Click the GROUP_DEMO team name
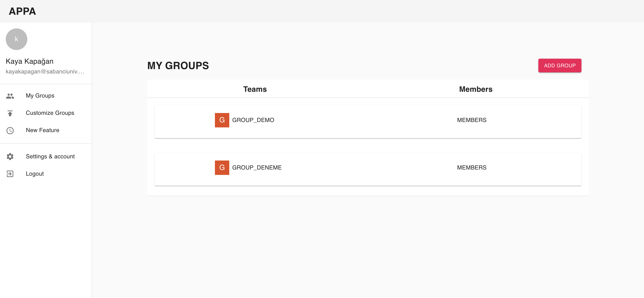The image size is (644, 298). coord(253,120)
